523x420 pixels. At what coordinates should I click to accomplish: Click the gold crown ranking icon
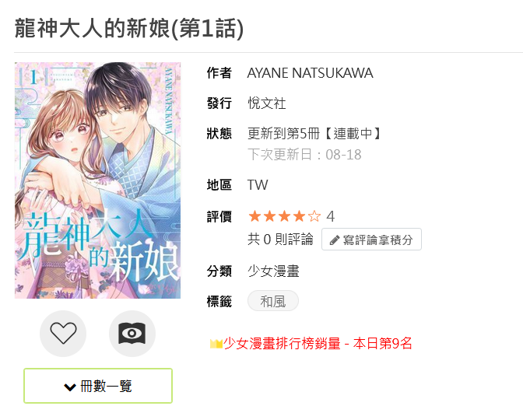(x=216, y=344)
